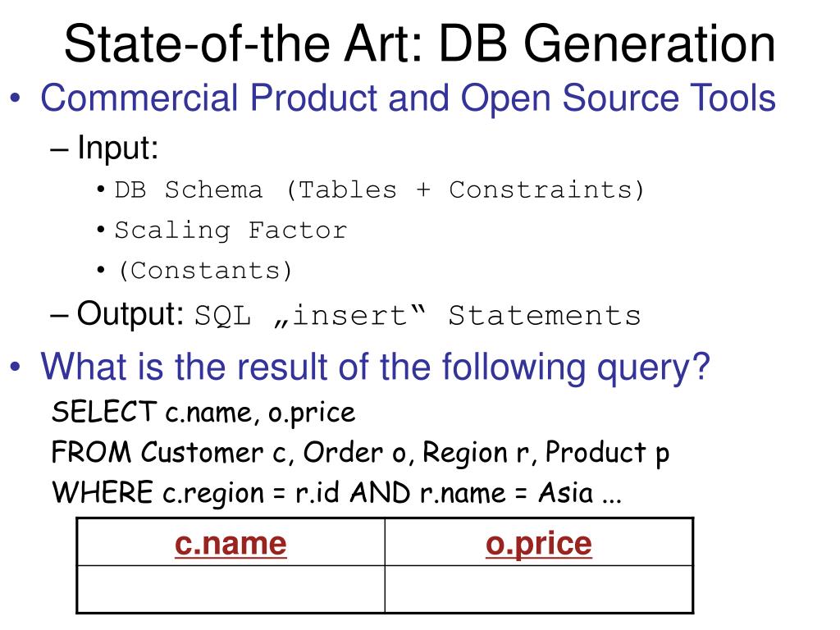Click the WHERE c.region = r.id clause
The height and width of the screenshot is (630, 840).
click(x=336, y=493)
